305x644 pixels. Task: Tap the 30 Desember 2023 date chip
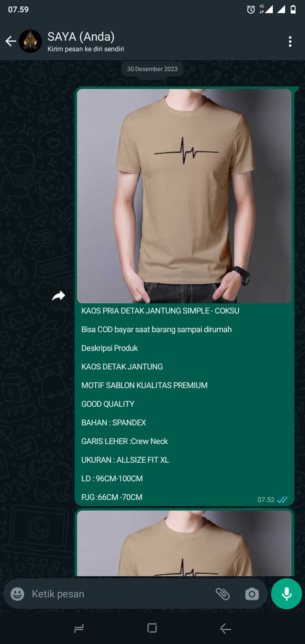pyautogui.click(x=152, y=69)
